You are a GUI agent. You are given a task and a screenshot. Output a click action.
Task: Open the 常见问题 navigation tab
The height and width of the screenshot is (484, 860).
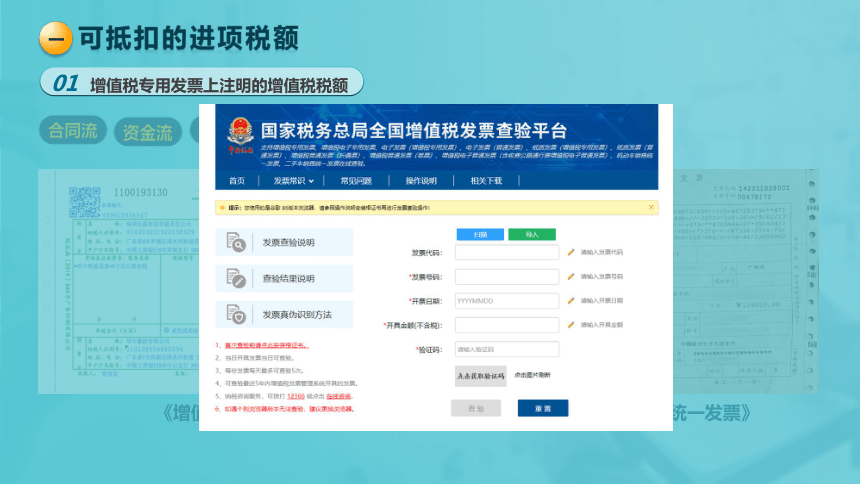pos(356,181)
